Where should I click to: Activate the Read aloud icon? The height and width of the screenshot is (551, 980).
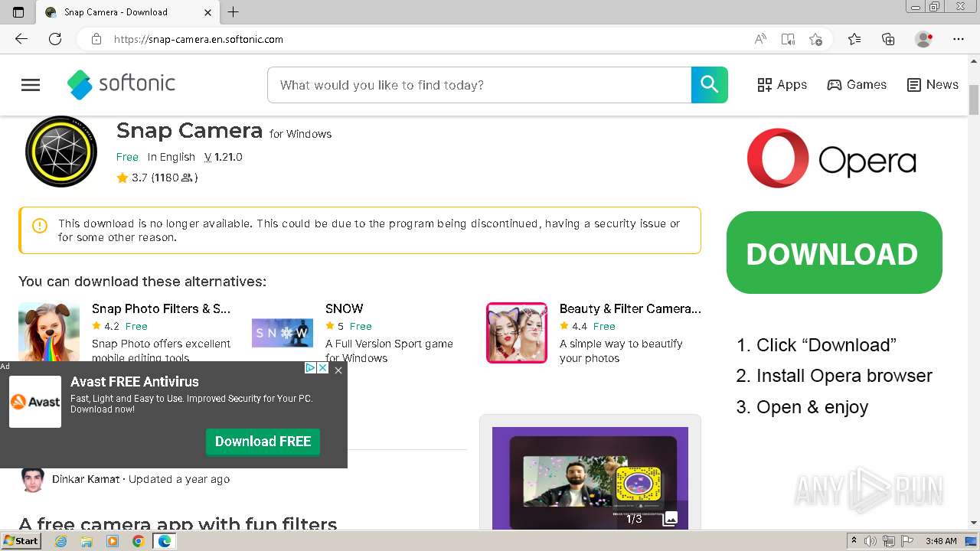(760, 39)
